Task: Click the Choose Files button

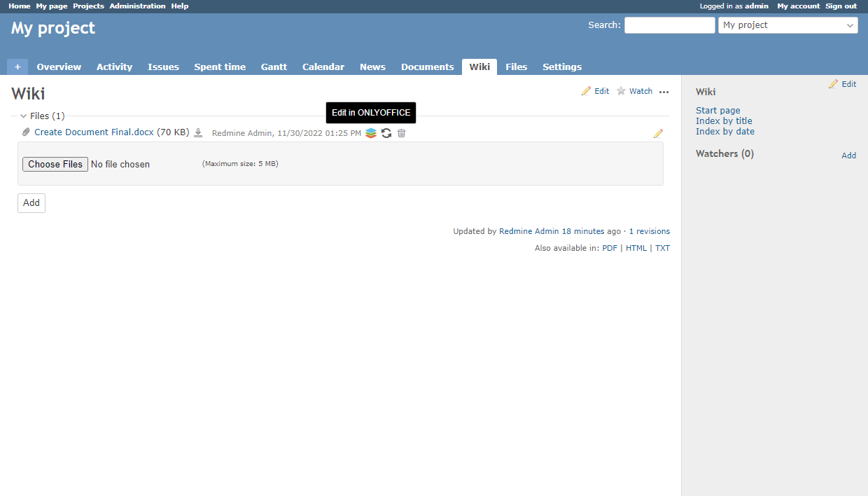Action: [55, 164]
